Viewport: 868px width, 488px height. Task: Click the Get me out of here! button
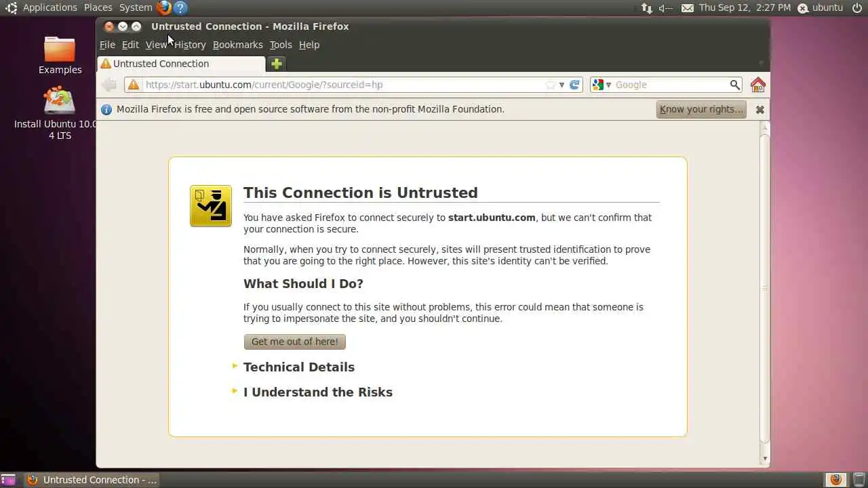click(295, 342)
